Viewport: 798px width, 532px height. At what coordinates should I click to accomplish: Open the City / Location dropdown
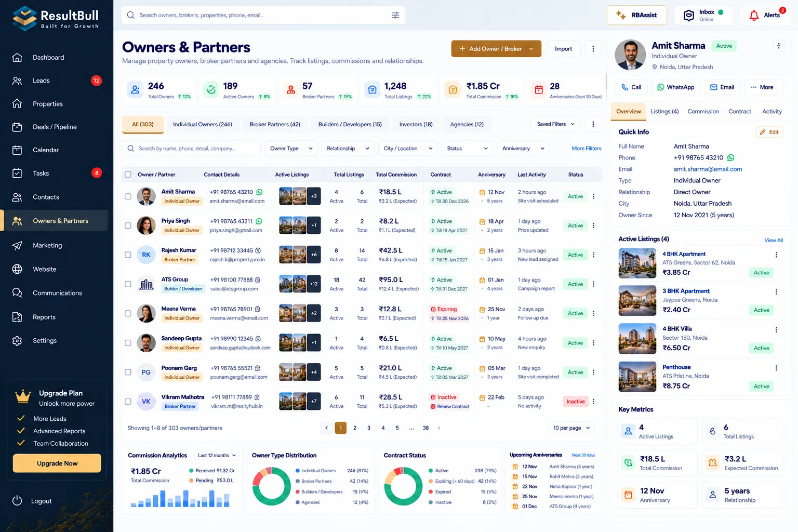point(408,149)
